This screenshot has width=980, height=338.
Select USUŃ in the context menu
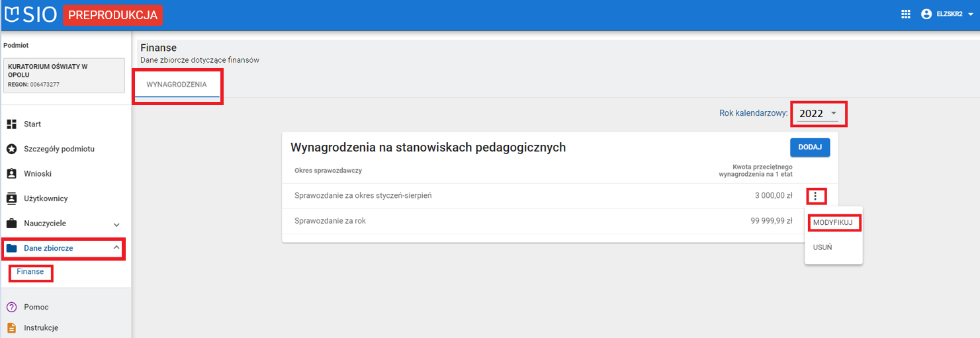coord(823,247)
